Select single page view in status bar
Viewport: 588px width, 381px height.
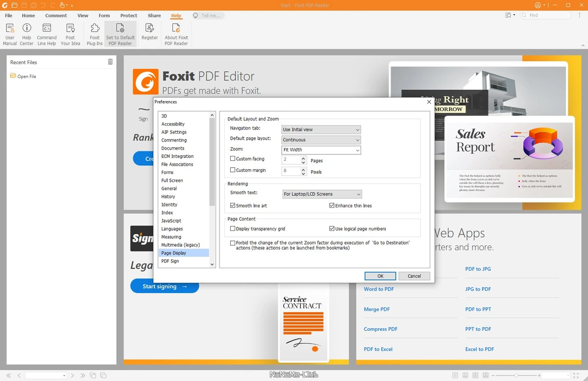click(x=455, y=376)
